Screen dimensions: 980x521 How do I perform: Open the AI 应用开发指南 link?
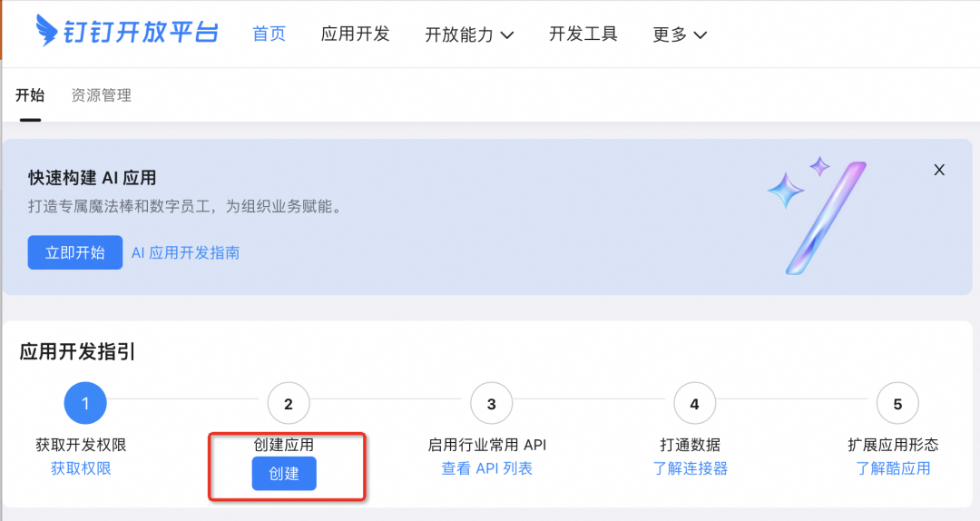(x=186, y=252)
